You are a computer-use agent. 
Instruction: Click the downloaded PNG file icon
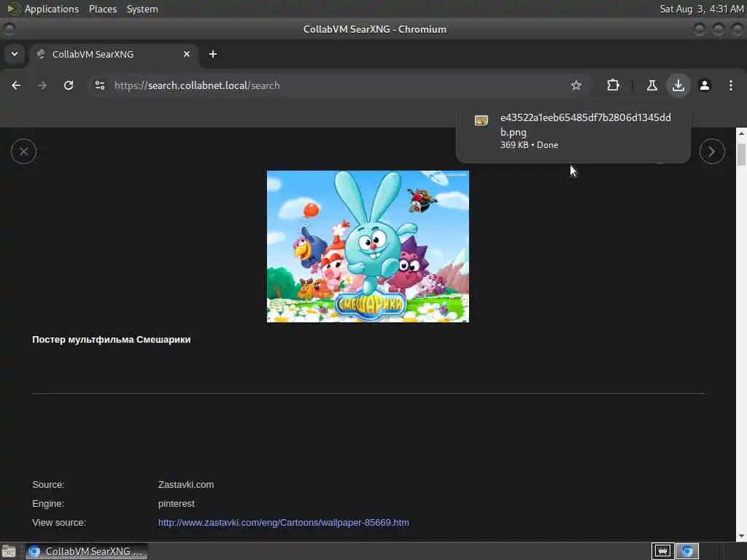(481, 120)
